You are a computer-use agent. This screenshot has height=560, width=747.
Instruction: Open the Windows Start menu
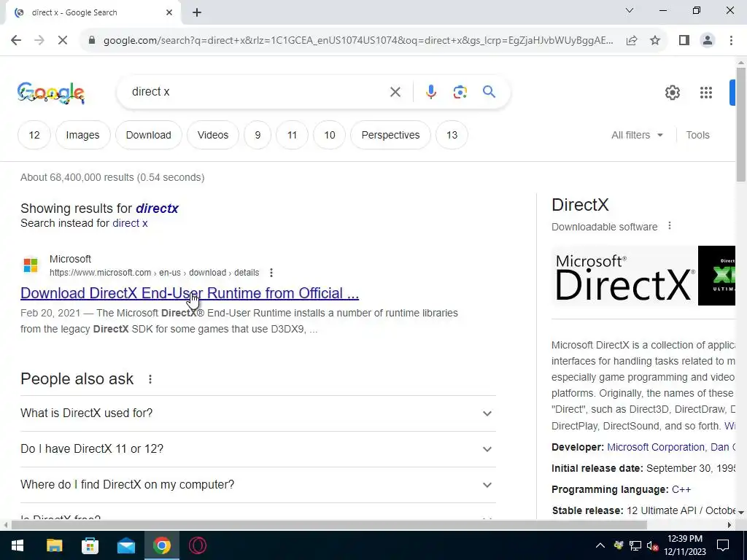coord(18,545)
